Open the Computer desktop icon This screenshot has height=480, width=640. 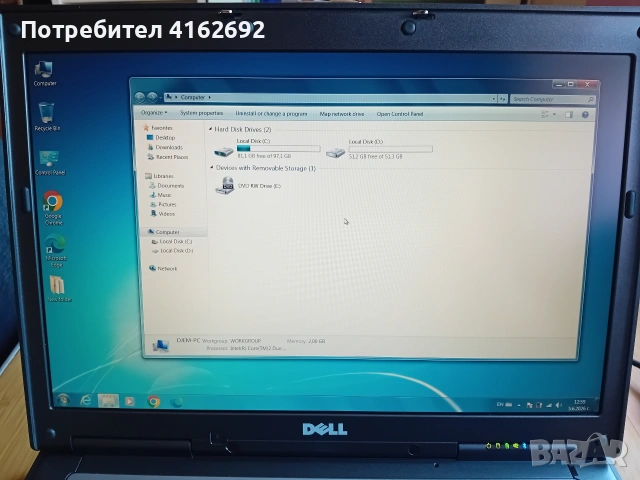pos(44,73)
